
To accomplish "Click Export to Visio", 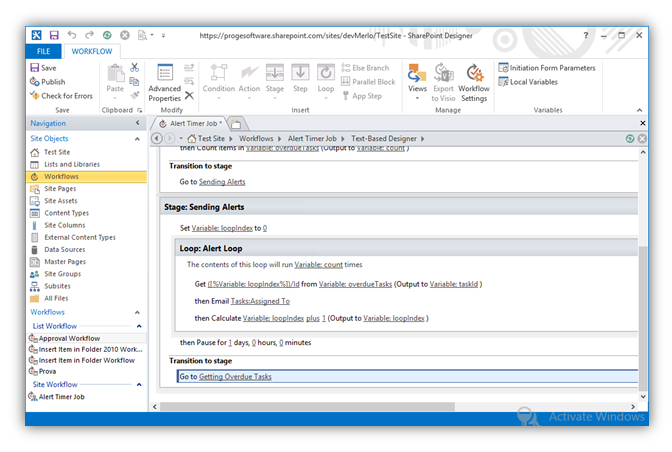I will pyautogui.click(x=443, y=82).
